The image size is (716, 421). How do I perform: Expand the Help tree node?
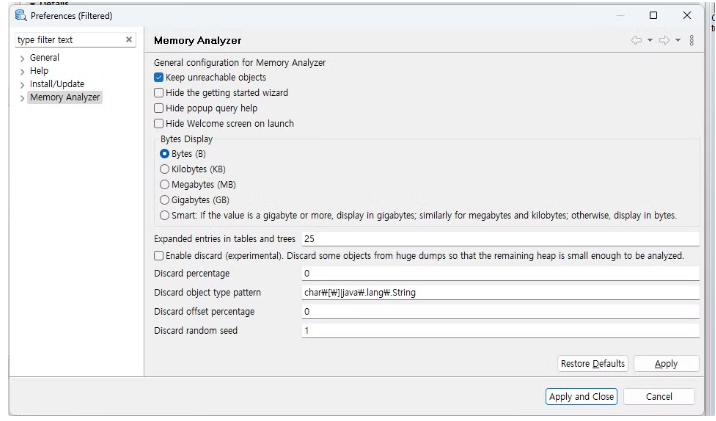(22, 71)
